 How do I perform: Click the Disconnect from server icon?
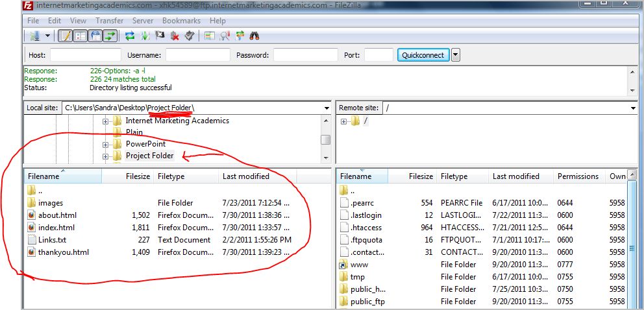tap(173, 36)
